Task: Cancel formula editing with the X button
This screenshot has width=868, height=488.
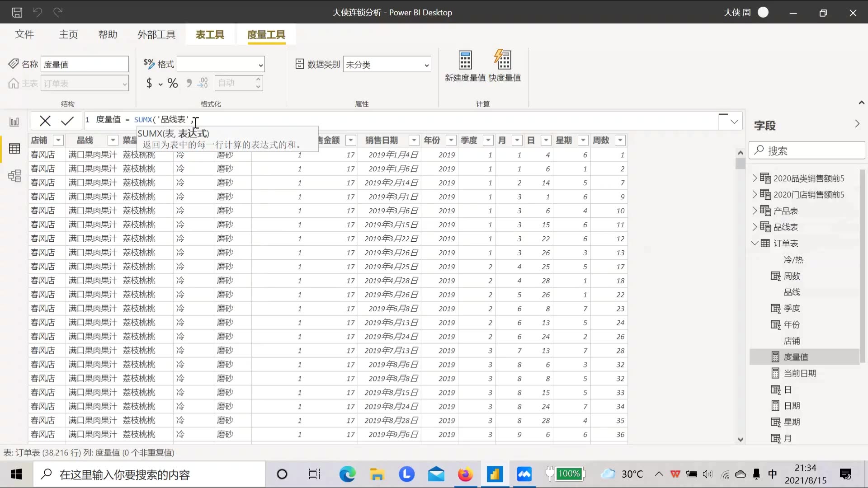Action: point(44,121)
